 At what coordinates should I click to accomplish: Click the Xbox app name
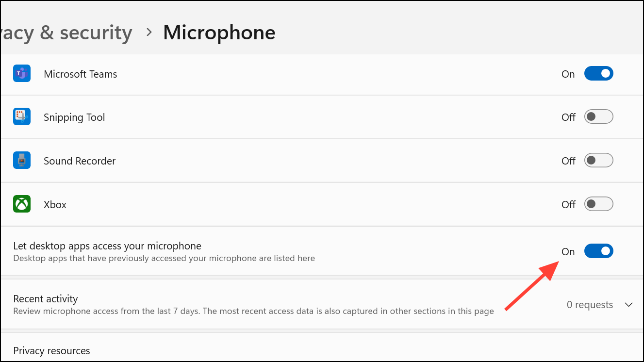pyautogui.click(x=55, y=205)
